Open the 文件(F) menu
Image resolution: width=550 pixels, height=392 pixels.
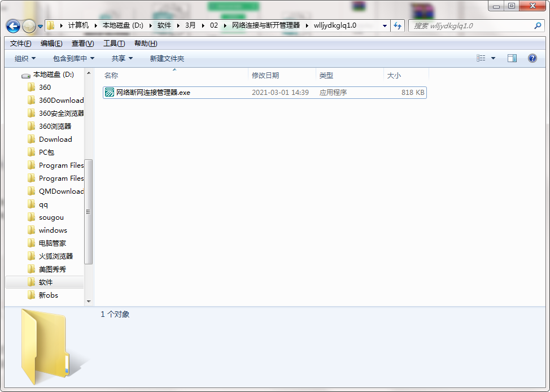(x=21, y=43)
